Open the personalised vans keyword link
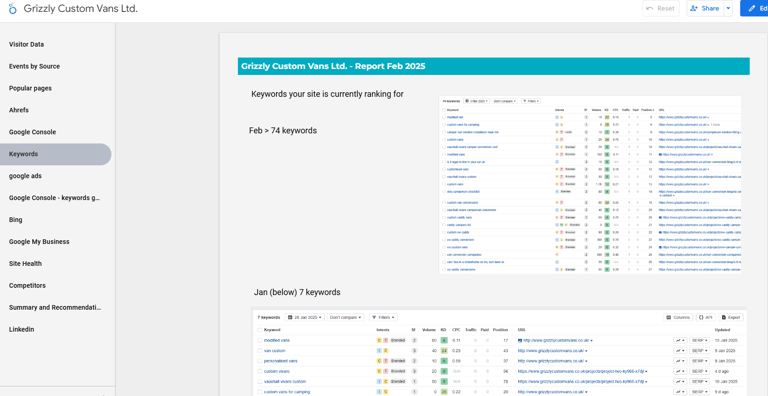 tap(281, 361)
